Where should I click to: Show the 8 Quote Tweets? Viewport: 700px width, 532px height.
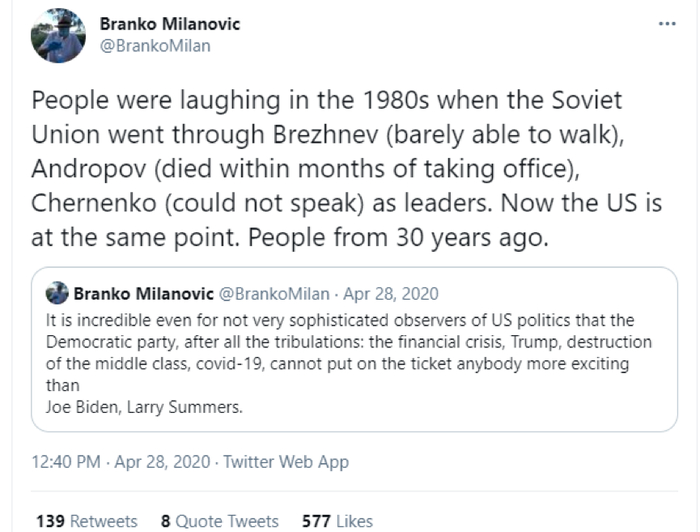click(219, 521)
